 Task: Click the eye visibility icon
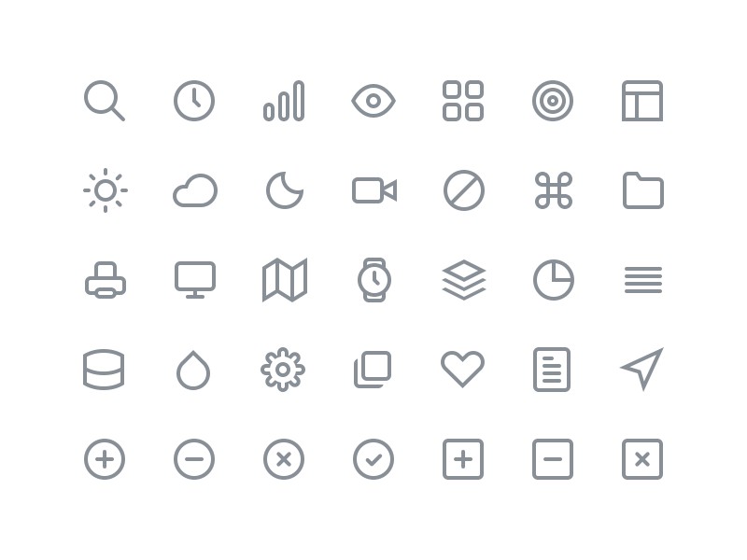(373, 101)
